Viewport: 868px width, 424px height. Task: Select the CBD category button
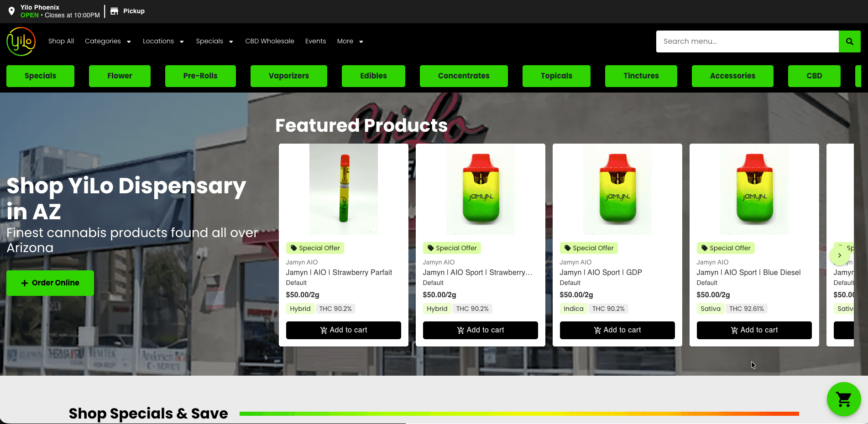814,76
